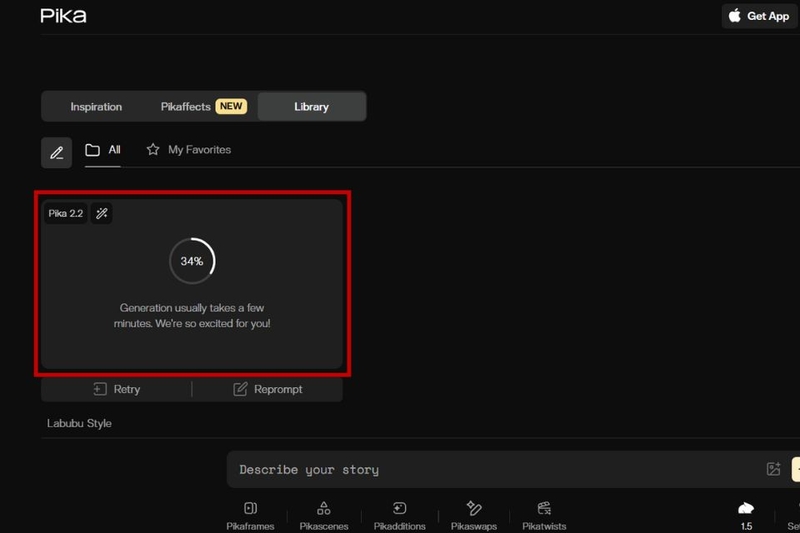Click the 34% progress circle

point(192,261)
